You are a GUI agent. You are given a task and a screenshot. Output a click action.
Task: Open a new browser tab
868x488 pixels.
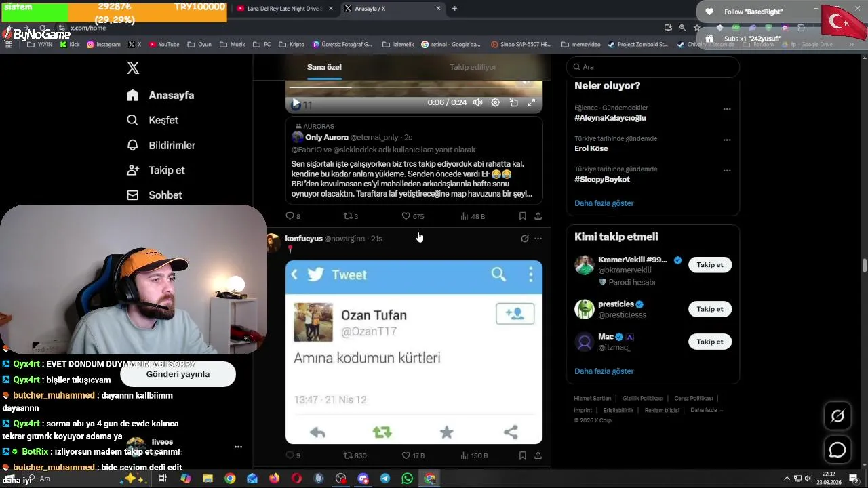click(454, 9)
